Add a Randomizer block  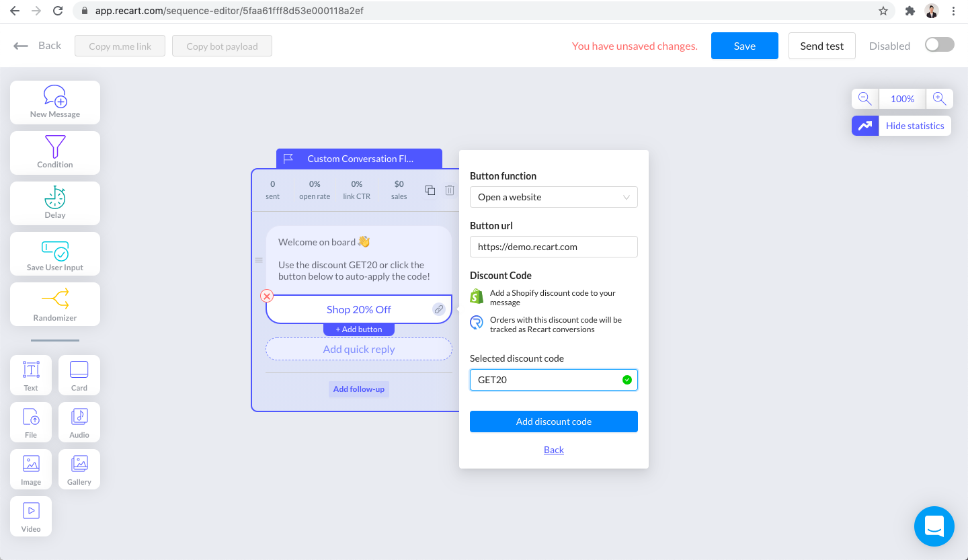point(55,304)
